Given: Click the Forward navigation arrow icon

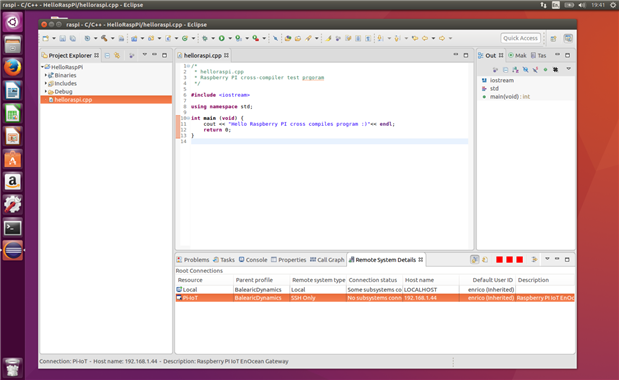Looking at the screenshot, I should click(x=442, y=38).
